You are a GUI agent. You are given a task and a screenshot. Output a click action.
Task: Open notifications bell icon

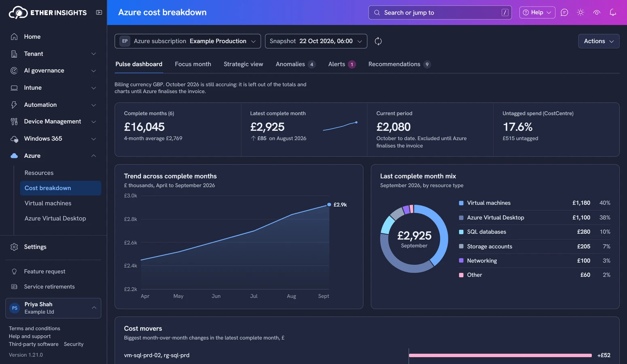click(613, 13)
